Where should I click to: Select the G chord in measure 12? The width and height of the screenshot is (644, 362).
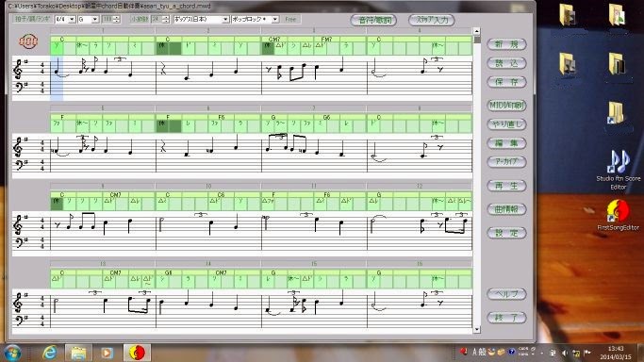click(x=379, y=195)
